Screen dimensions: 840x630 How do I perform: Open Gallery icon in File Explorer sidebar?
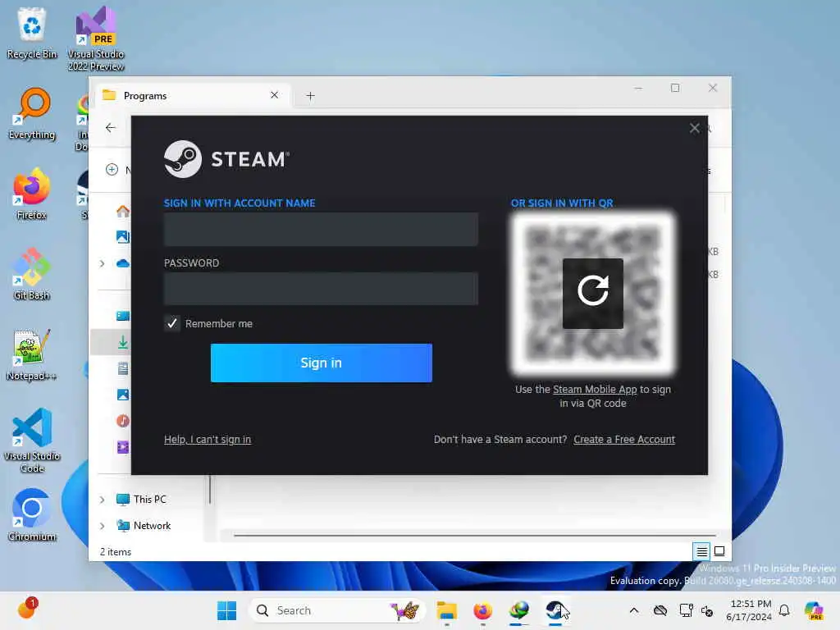pyautogui.click(x=123, y=236)
